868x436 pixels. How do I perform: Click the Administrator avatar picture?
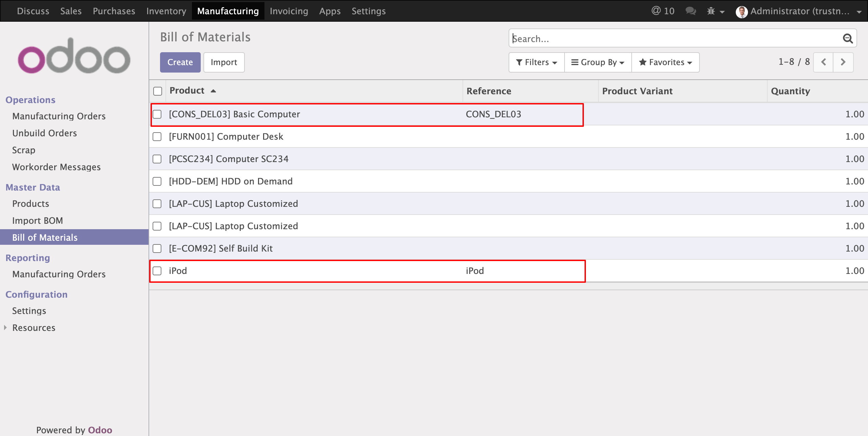point(742,12)
